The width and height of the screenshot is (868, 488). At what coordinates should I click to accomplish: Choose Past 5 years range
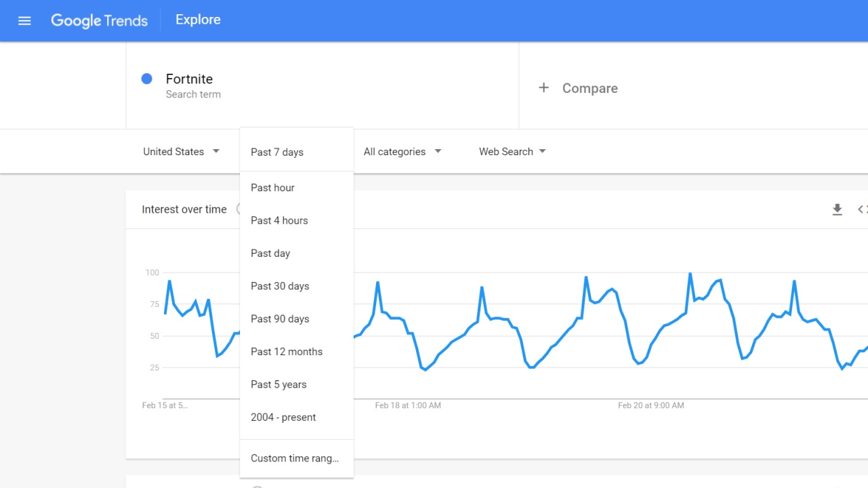278,384
